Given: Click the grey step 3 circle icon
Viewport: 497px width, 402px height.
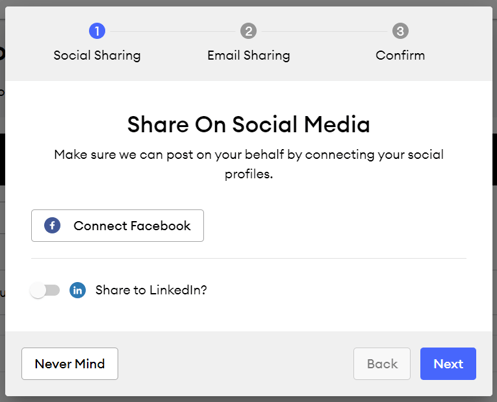Looking at the screenshot, I should [x=400, y=31].
